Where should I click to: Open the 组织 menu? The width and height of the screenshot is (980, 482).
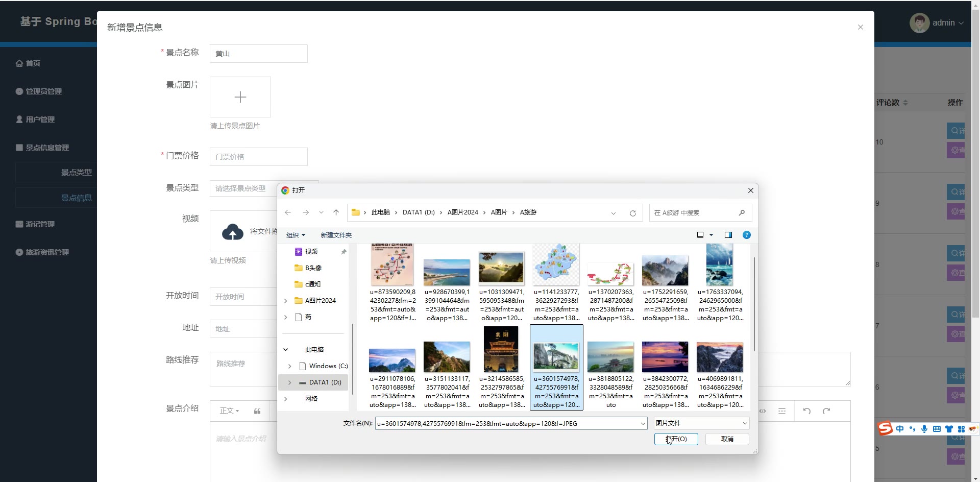pyautogui.click(x=296, y=235)
